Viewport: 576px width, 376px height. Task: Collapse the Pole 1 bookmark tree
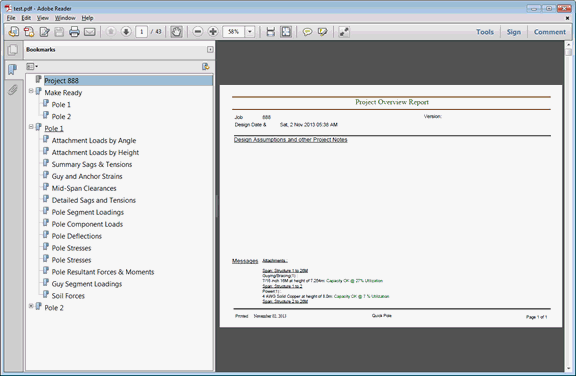tap(31, 126)
